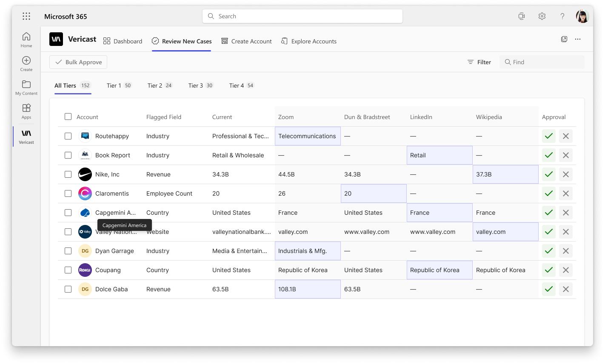
Task: Select LinkedIn value Retail for Book Report
Action: coord(439,155)
